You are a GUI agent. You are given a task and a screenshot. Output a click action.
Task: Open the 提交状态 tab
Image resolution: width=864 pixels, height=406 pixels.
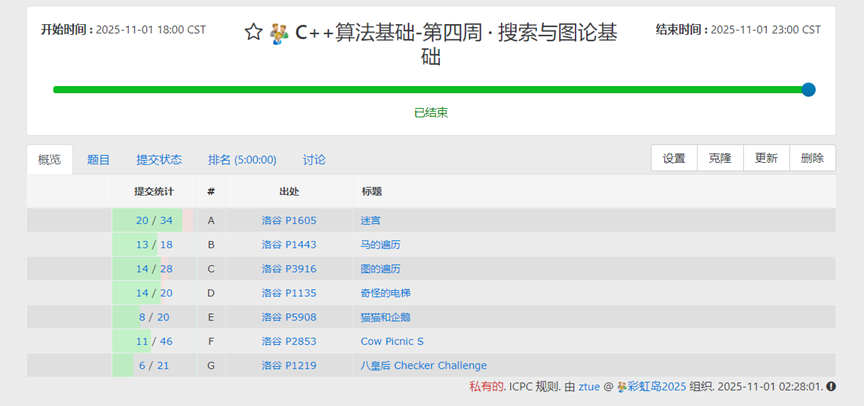click(159, 159)
